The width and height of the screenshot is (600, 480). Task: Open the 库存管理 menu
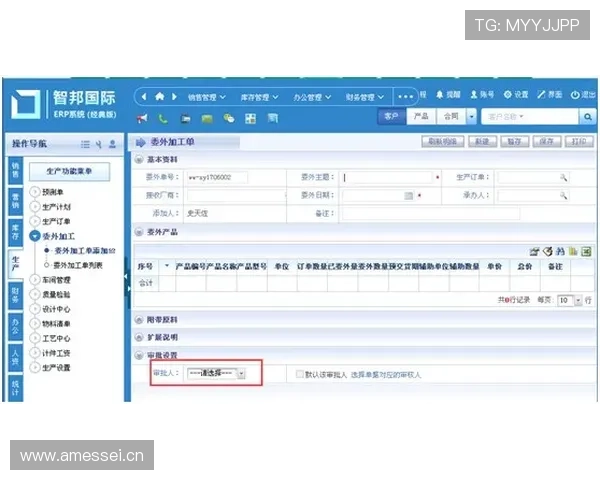click(259, 97)
